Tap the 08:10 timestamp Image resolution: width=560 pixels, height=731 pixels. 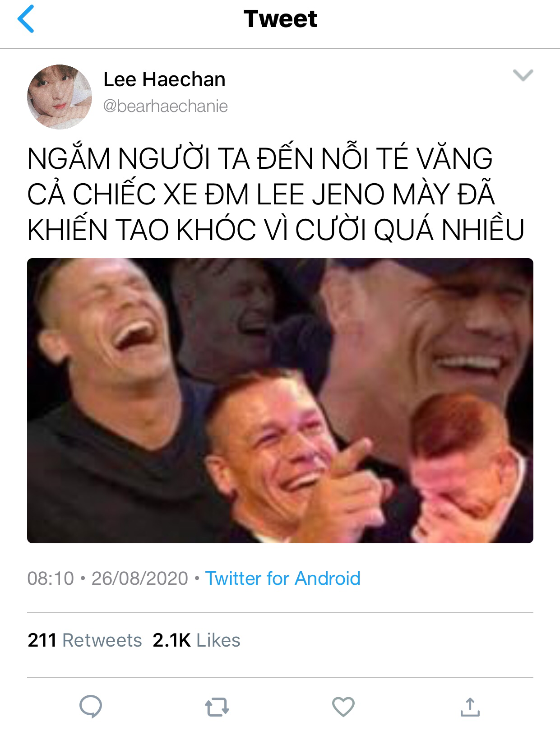(x=51, y=578)
